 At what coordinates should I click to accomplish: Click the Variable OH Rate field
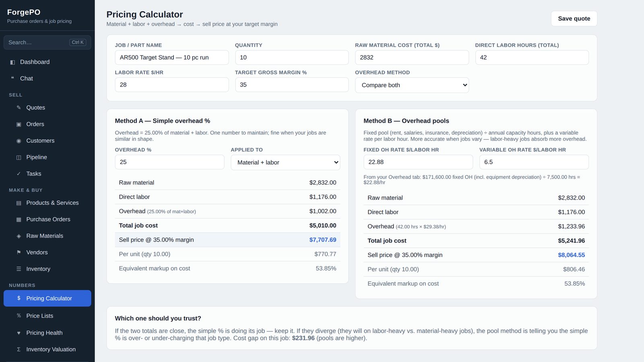pyautogui.click(x=534, y=162)
